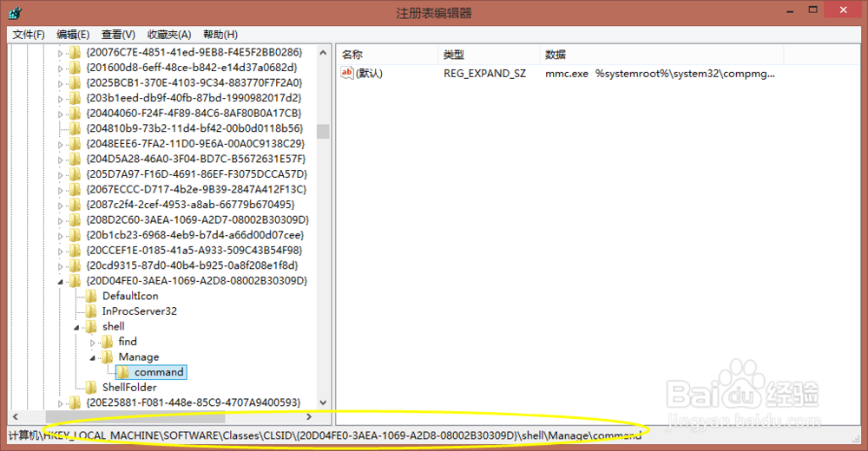Open the 查看(V) menu

pyautogui.click(x=118, y=35)
